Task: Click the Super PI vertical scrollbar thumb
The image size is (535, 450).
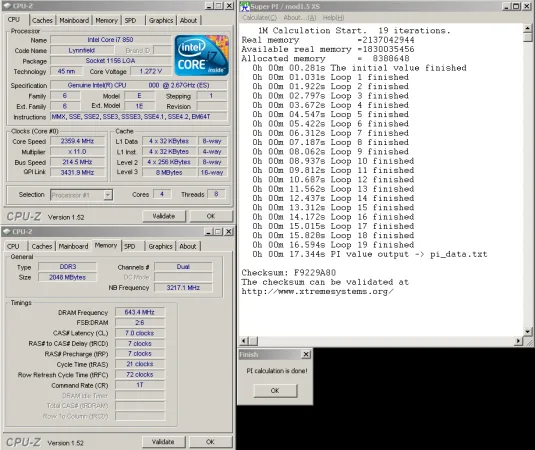Action: (x=527, y=37)
